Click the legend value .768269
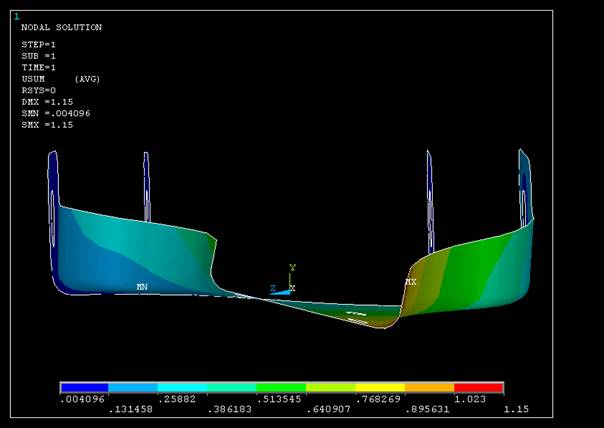 point(378,399)
